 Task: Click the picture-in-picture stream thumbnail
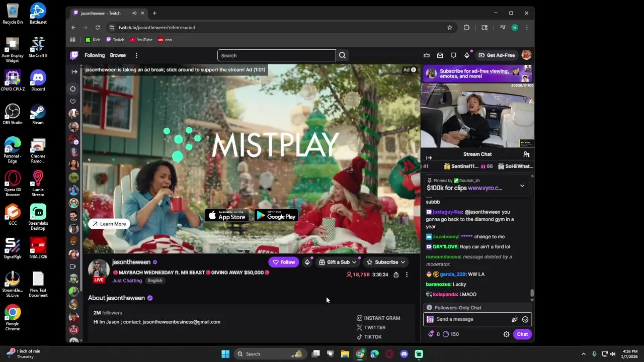(x=477, y=116)
